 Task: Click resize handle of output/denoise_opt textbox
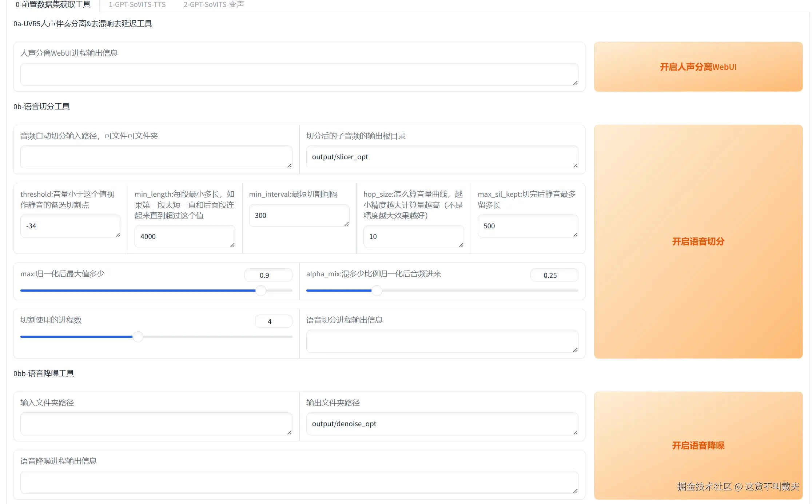575,432
